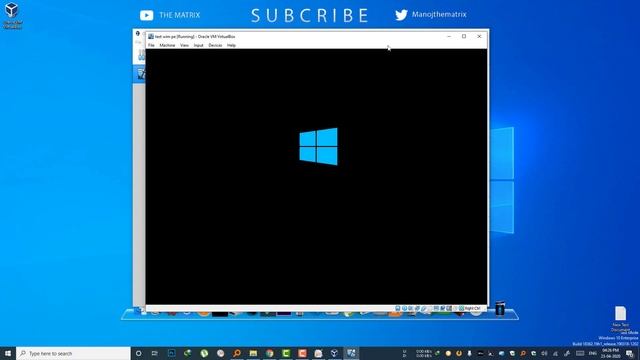Open the touch keyboard tray icon
The height and width of the screenshot is (360, 640).
[580, 353]
